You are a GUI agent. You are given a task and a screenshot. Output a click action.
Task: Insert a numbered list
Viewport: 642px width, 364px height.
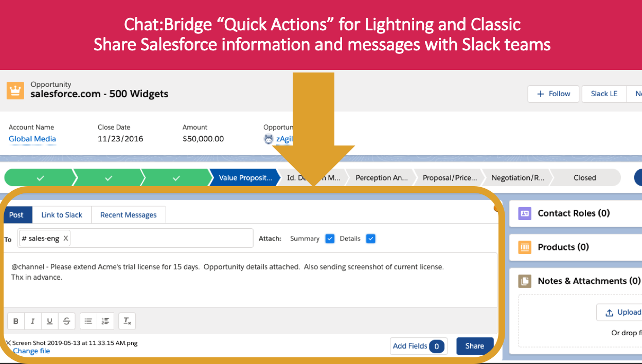[x=105, y=320]
